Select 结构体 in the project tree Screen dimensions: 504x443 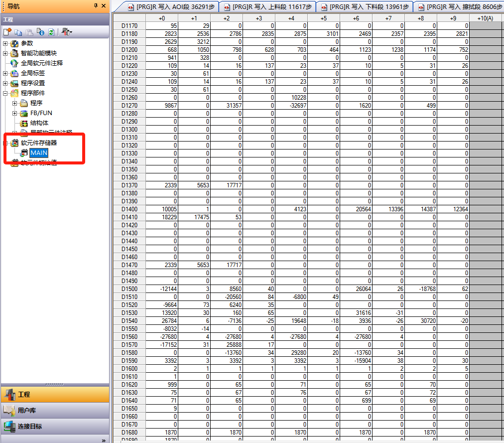click(x=39, y=123)
